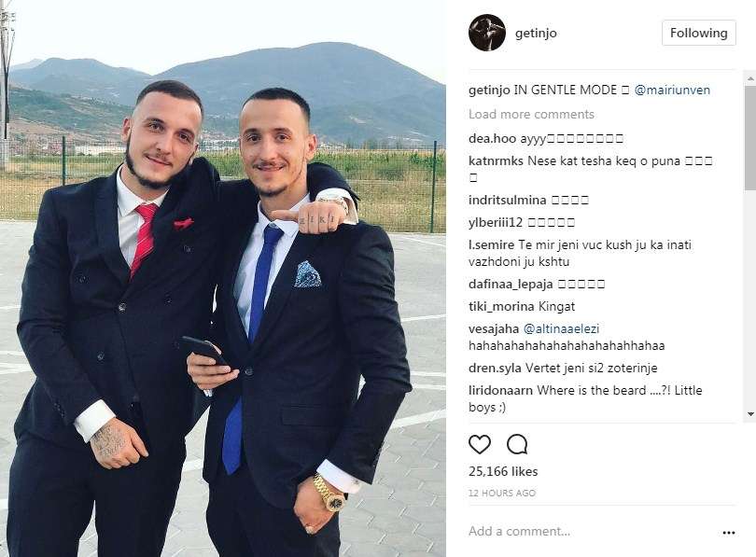Image resolution: width=756 pixels, height=557 pixels.
Task: Click the 12 HOURS AGO timestamp
Action: click(502, 493)
